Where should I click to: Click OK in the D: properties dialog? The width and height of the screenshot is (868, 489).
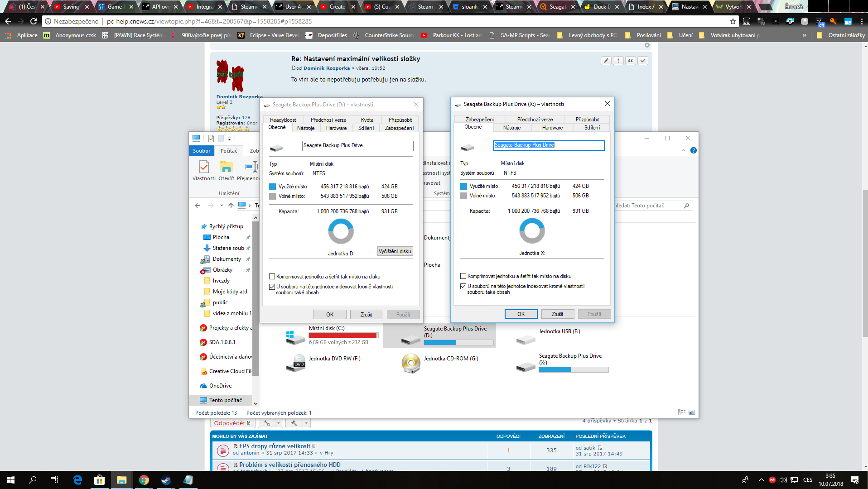[x=330, y=315]
